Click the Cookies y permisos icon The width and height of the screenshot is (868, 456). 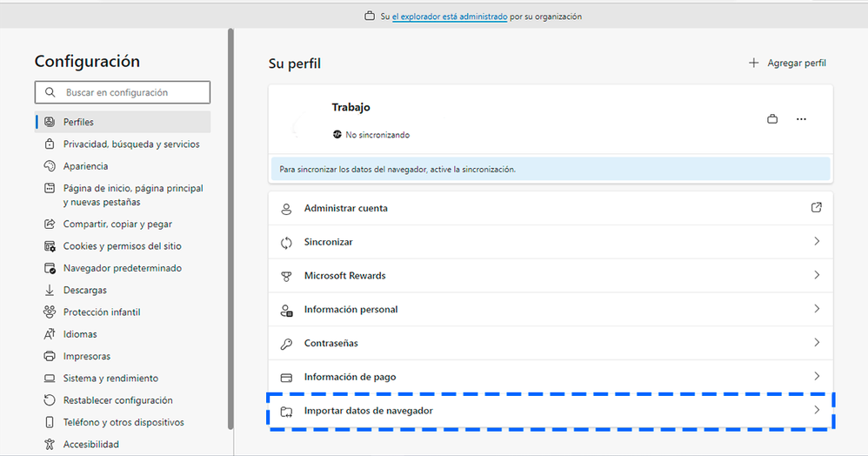click(50, 246)
